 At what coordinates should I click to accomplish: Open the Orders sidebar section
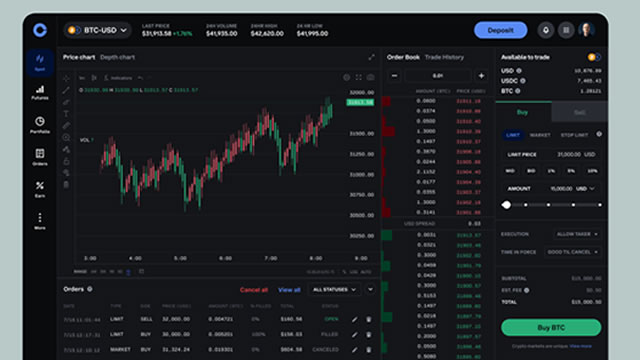point(40,157)
